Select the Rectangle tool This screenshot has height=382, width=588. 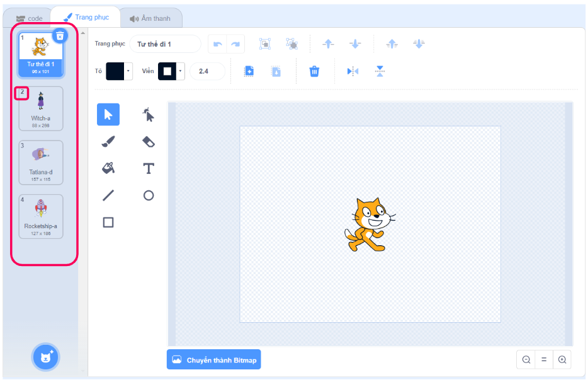[x=108, y=223]
